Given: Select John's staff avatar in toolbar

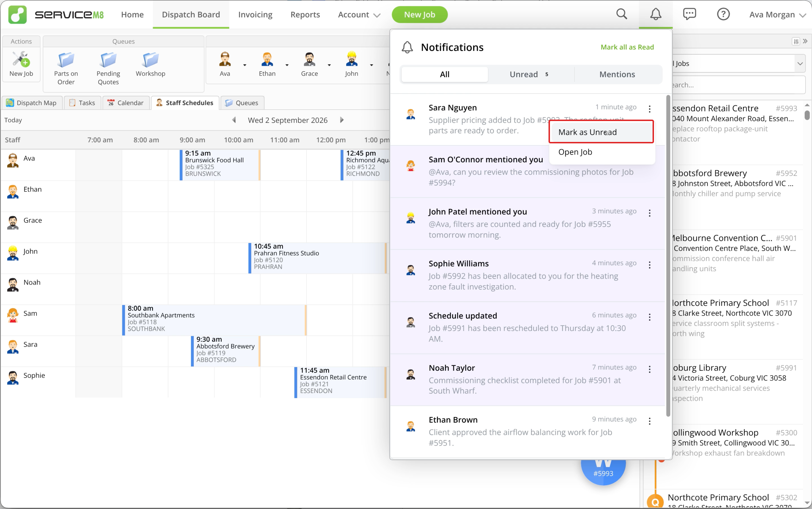Looking at the screenshot, I should 352,59.
